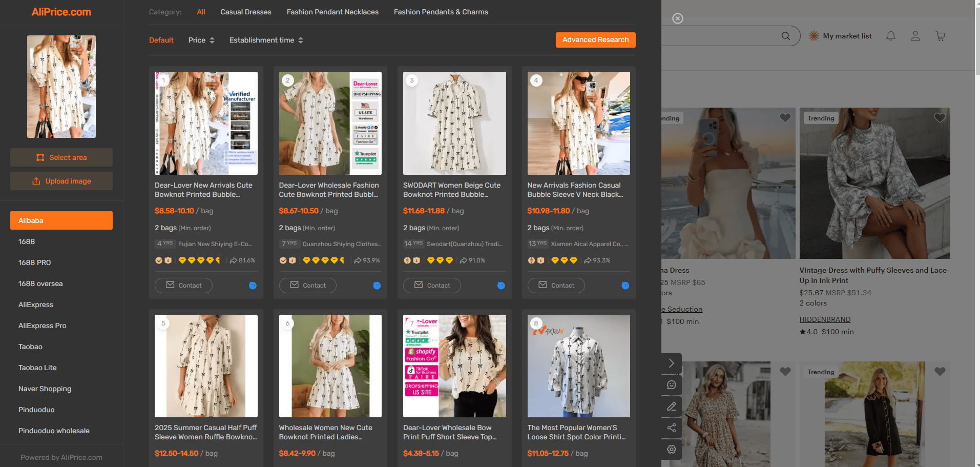The width and height of the screenshot is (980, 467).
Task: Open the notifications bell icon
Action: [891, 36]
